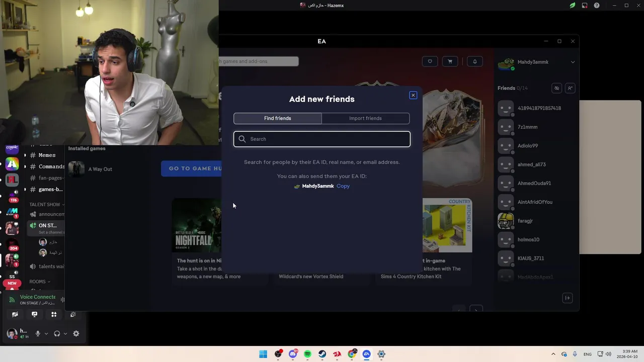Open microphone input options dropdown
This screenshot has height=362, width=644.
click(46, 333)
